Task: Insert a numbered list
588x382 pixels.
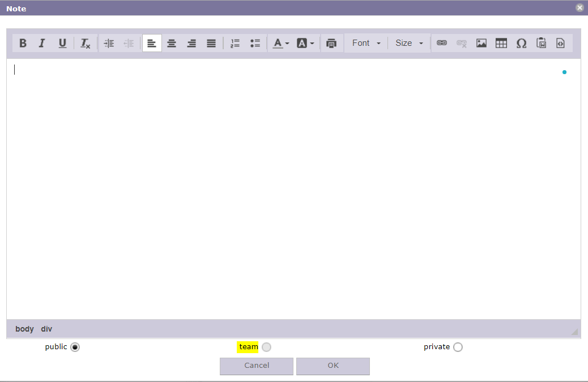Action: coord(235,43)
